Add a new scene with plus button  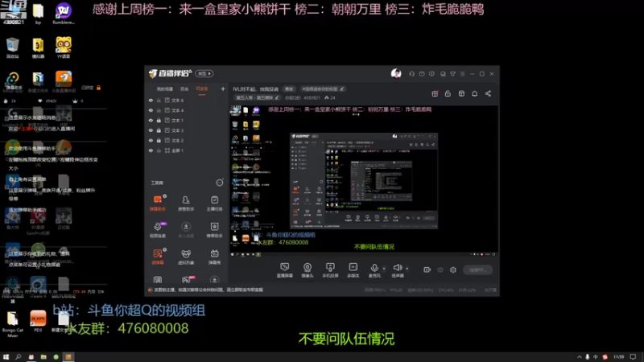223,88
